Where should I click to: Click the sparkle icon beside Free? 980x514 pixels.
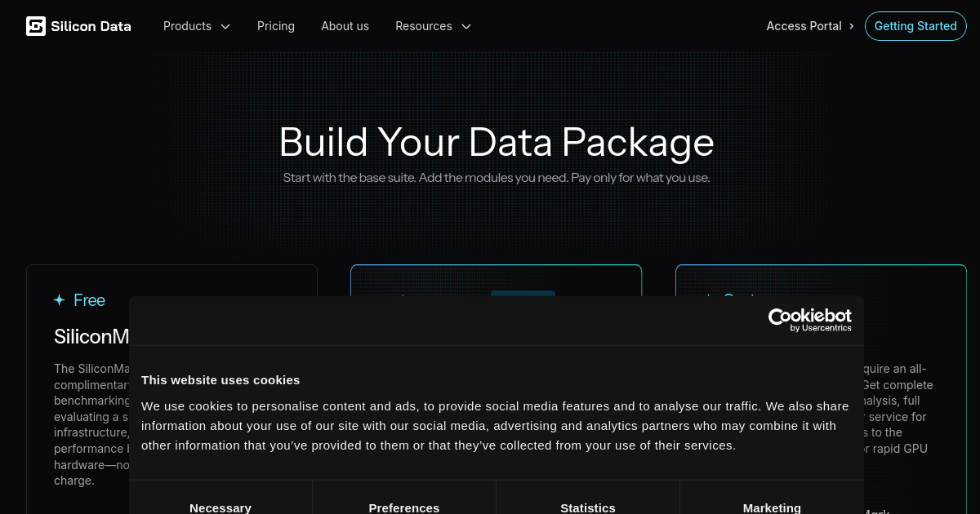(x=59, y=300)
